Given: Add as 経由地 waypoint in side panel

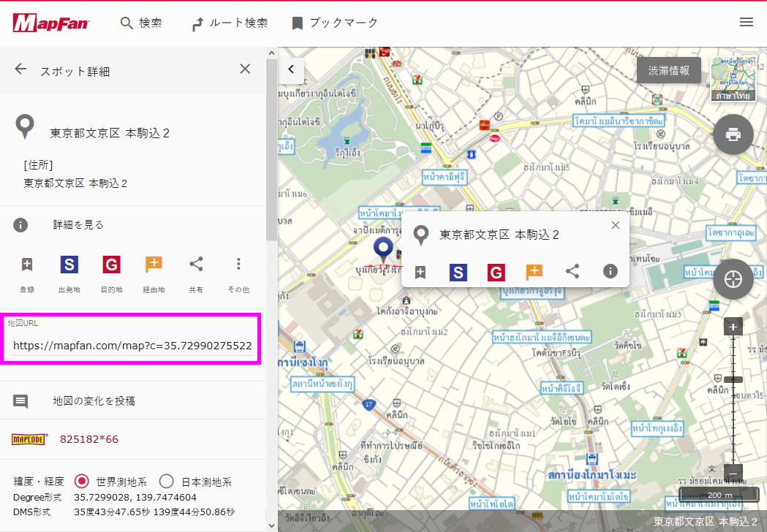Looking at the screenshot, I should pyautogui.click(x=154, y=264).
